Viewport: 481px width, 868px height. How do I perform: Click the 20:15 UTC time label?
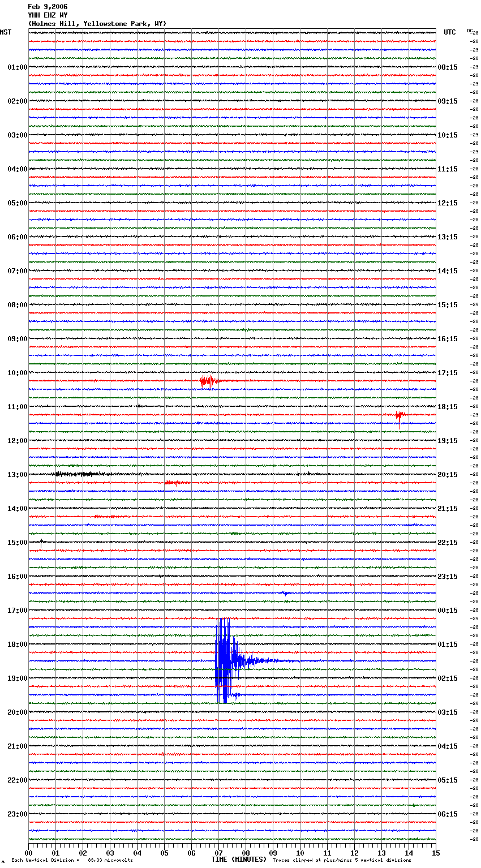click(448, 475)
